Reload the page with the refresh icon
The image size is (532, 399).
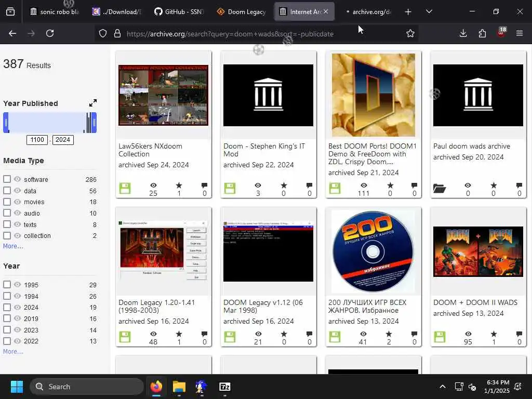50,33
